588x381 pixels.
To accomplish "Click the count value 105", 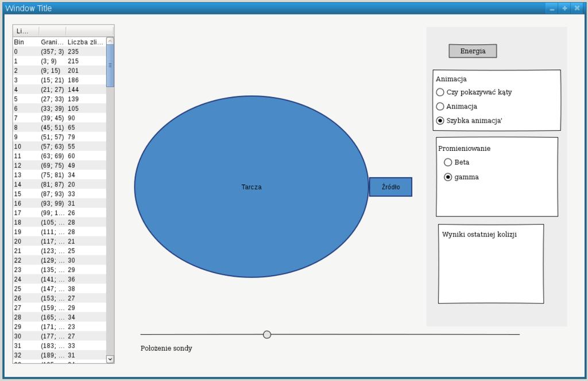I will click(73, 108).
